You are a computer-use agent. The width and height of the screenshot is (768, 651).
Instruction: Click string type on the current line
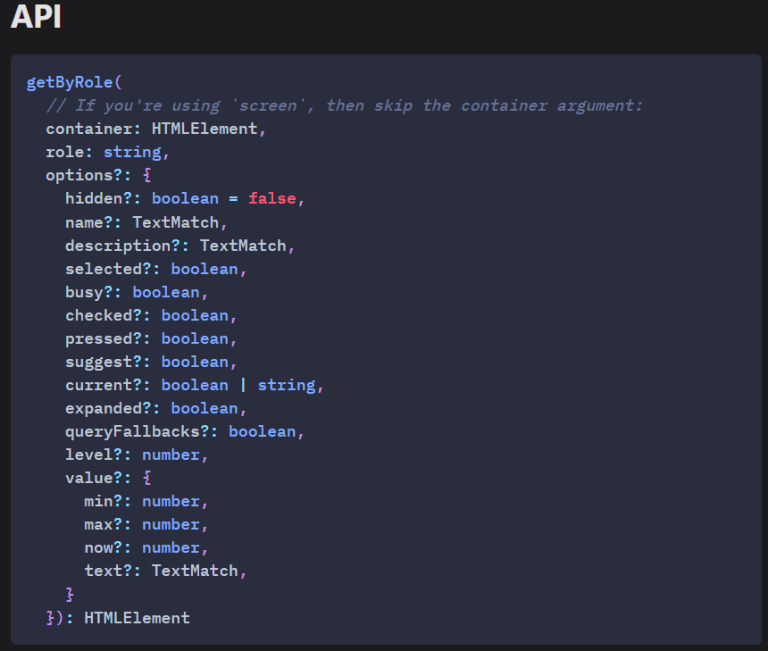[287, 386]
